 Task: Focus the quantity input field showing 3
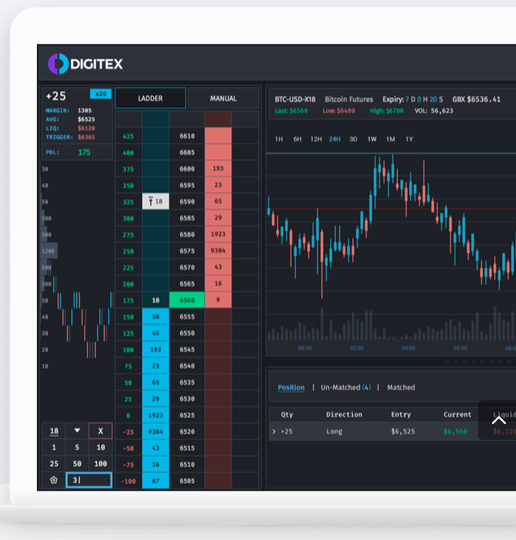(x=89, y=480)
